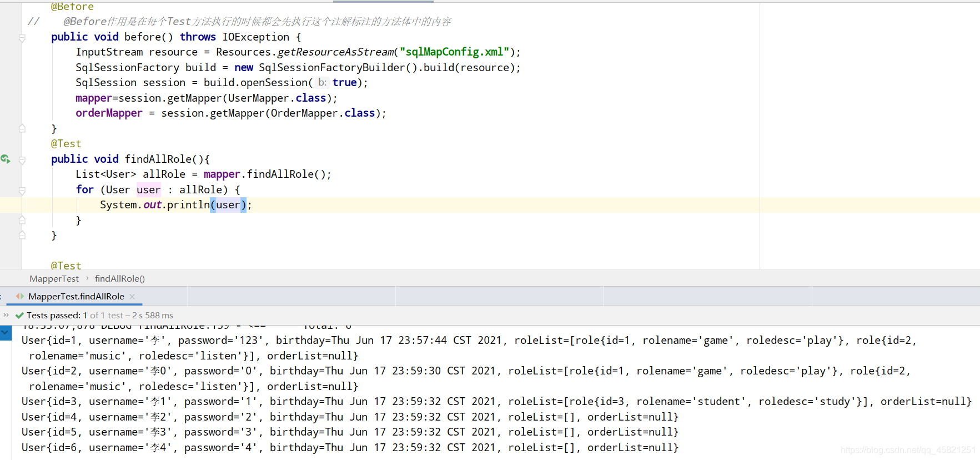Viewport: 980px width, 460px height.
Task: Click openSession method call
Action: [x=273, y=82]
